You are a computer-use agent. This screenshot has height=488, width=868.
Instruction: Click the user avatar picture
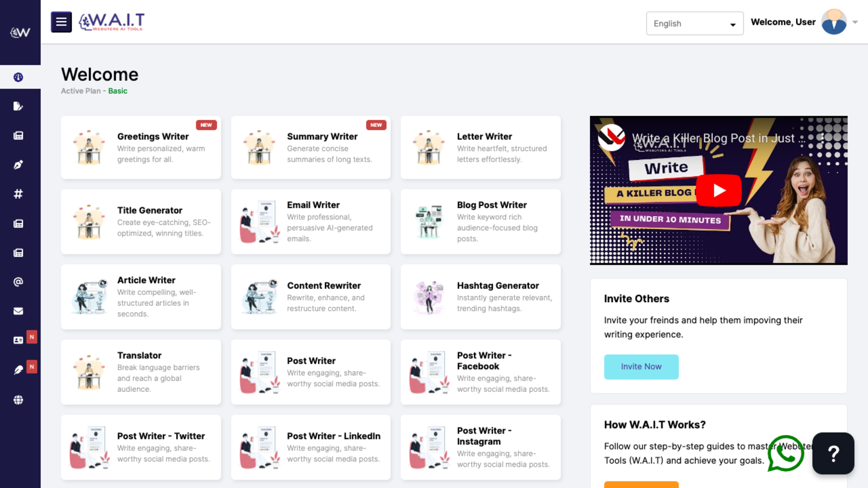coord(834,22)
